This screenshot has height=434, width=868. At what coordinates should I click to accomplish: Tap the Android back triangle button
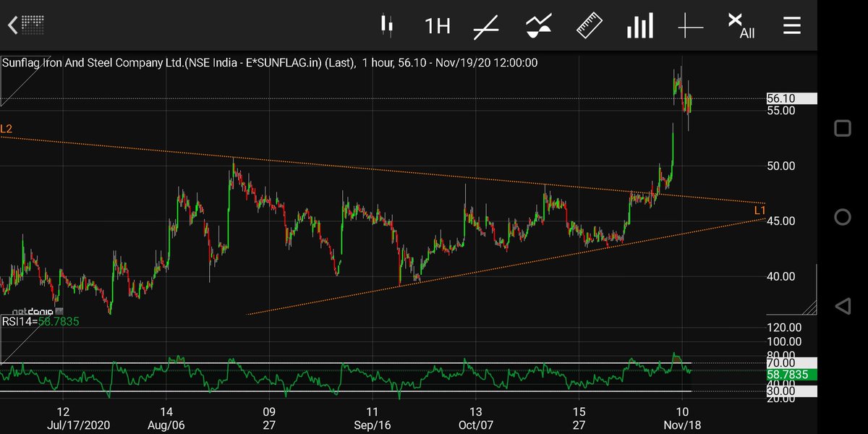842,306
